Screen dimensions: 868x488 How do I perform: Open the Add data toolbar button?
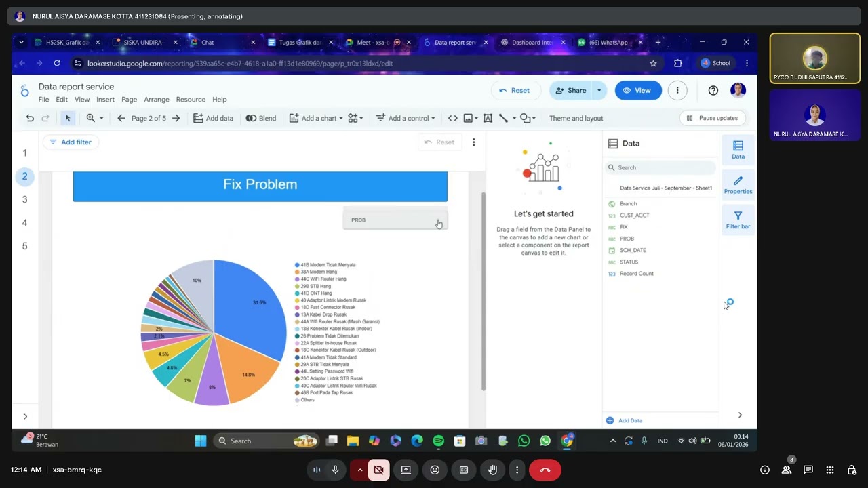(213, 118)
